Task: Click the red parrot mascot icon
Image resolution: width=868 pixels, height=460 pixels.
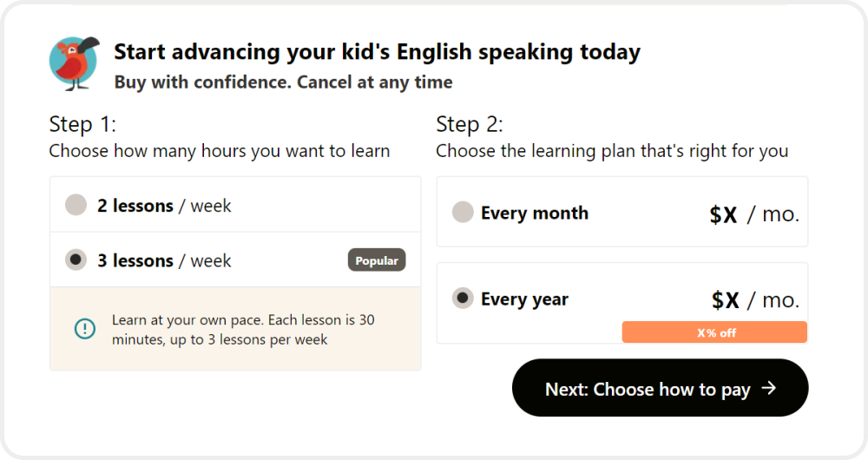Action: pyautogui.click(x=73, y=63)
